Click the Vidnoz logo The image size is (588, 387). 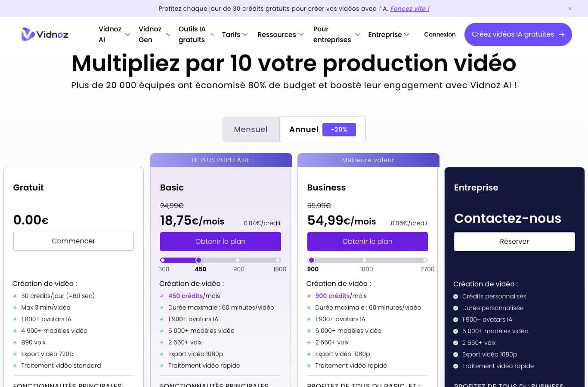coord(45,34)
